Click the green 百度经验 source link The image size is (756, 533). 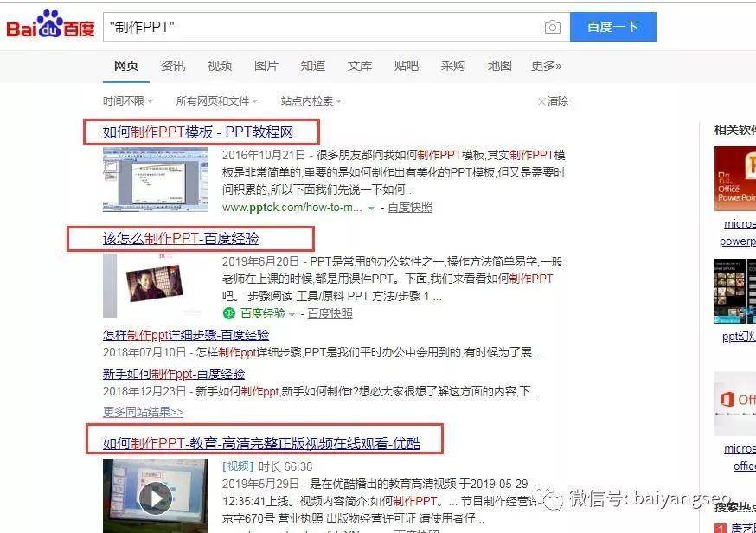[263, 313]
